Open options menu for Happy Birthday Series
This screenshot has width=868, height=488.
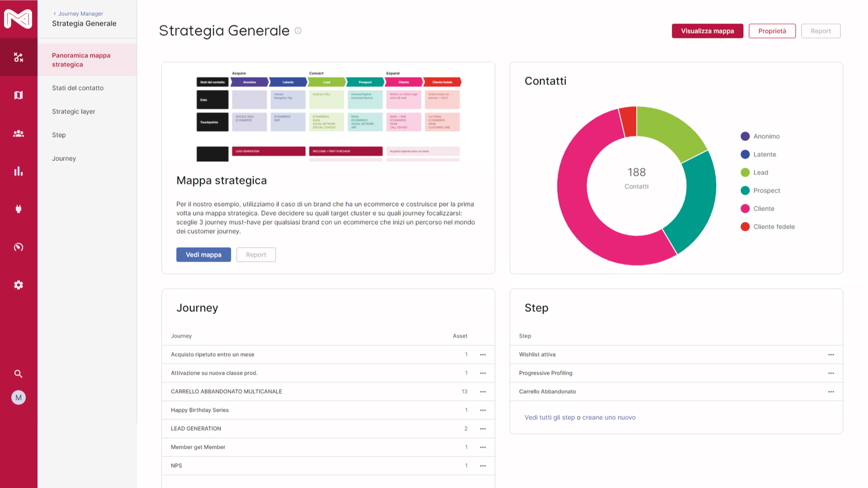(x=482, y=410)
